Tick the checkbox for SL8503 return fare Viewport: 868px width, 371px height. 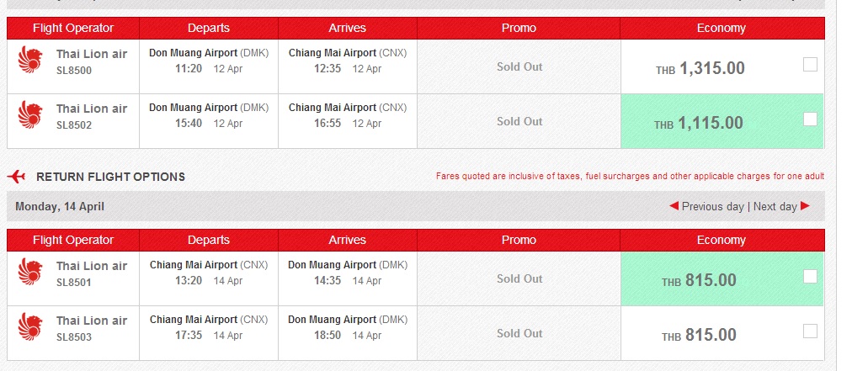tap(810, 331)
